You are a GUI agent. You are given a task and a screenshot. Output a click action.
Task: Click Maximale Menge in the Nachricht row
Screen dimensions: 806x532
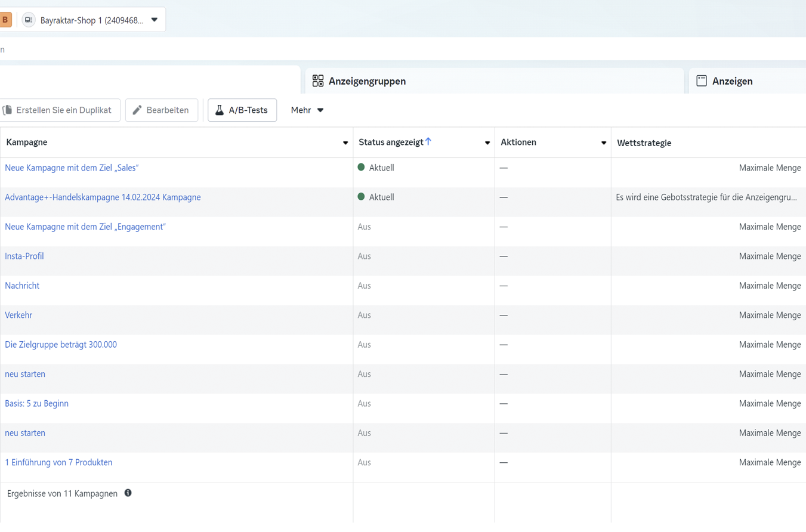click(770, 286)
